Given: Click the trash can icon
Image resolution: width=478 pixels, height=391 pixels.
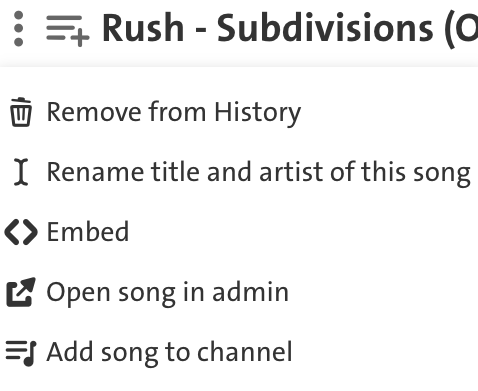Looking at the screenshot, I should pos(21,112).
